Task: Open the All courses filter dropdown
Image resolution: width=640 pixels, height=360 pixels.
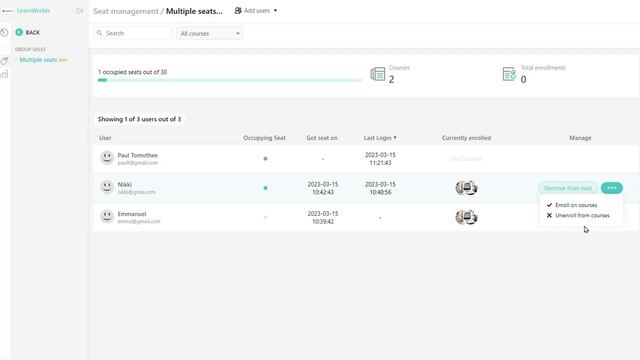Action: click(x=209, y=33)
